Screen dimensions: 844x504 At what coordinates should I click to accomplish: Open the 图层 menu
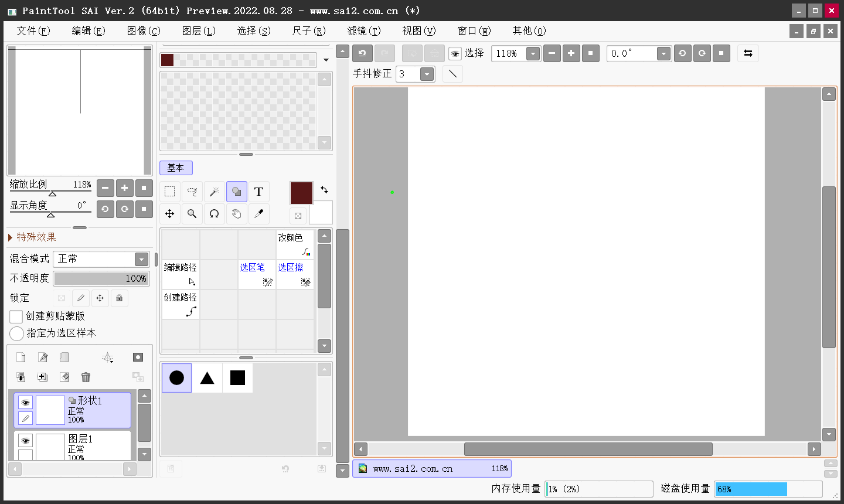pos(198,31)
